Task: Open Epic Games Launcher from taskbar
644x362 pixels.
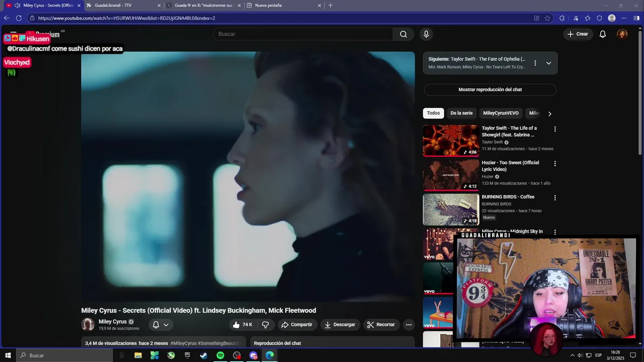Action: (187, 355)
